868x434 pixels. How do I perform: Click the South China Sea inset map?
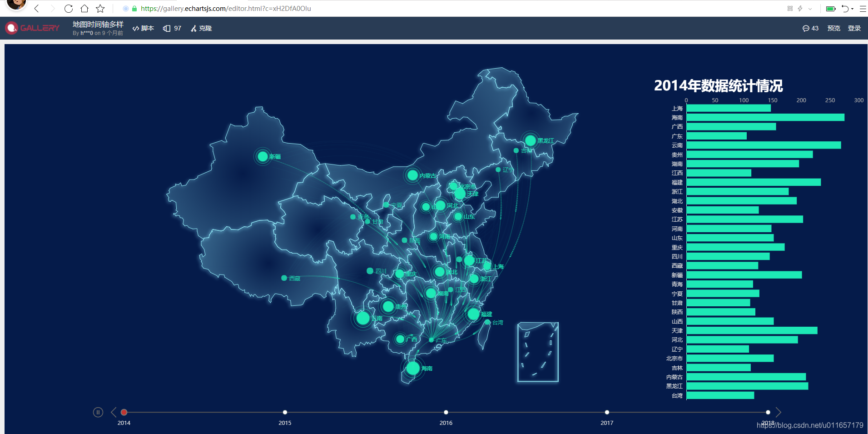coord(538,352)
